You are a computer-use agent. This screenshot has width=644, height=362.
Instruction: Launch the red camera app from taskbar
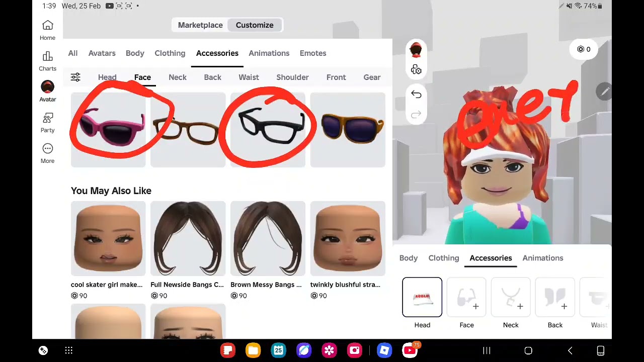(355, 350)
